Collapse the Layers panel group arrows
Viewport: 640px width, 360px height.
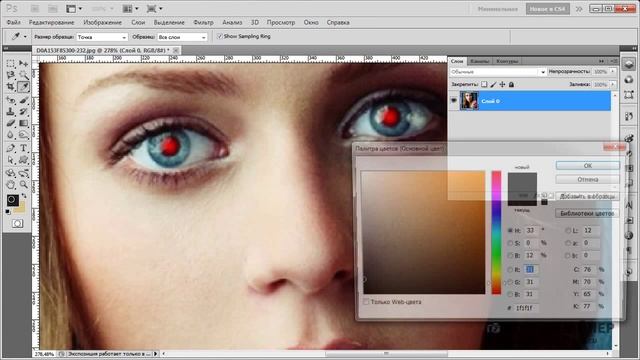coord(601,61)
